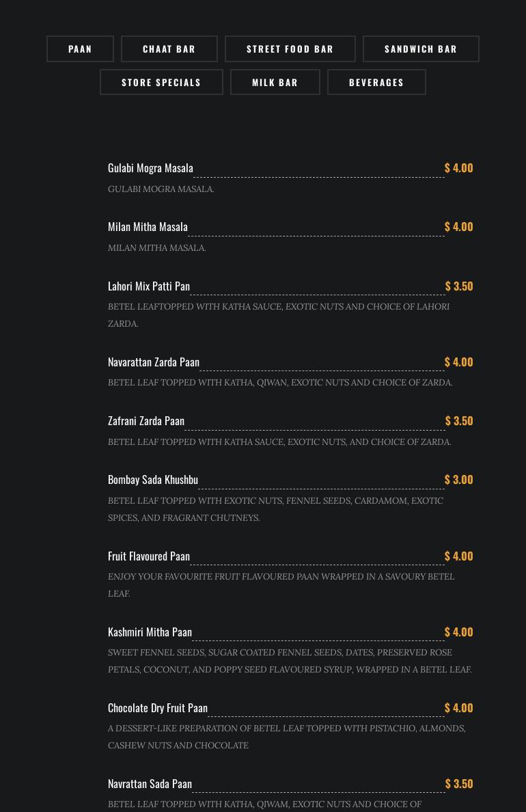Screen dimensions: 526x812
Task: Click the Kashmiri Mitha Paan description text
Action: coord(290,661)
